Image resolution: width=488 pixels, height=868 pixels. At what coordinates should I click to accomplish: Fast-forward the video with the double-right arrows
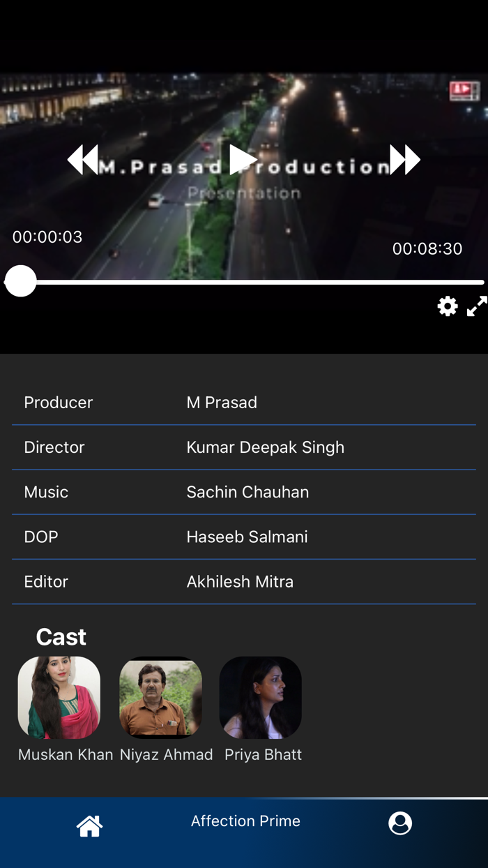point(405,160)
